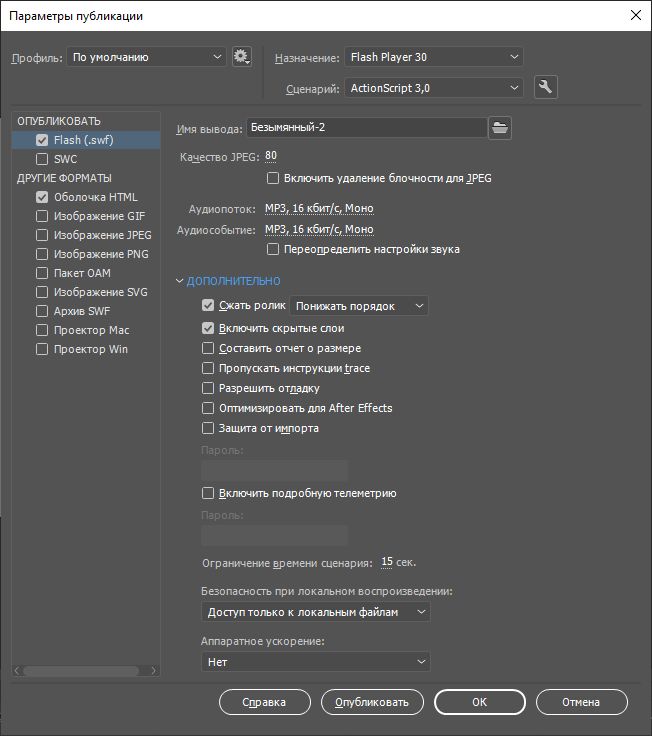This screenshot has width=652, height=736.
Task: Toggle Сжать ролик checkbox
Action: tap(208, 305)
